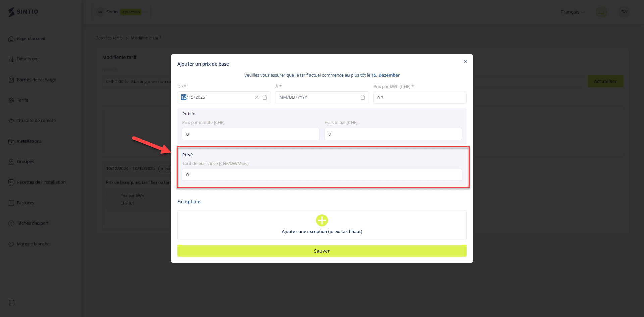This screenshot has width=644, height=317.
Task: Focus the Prix par kWh input field
Action: 420,98
